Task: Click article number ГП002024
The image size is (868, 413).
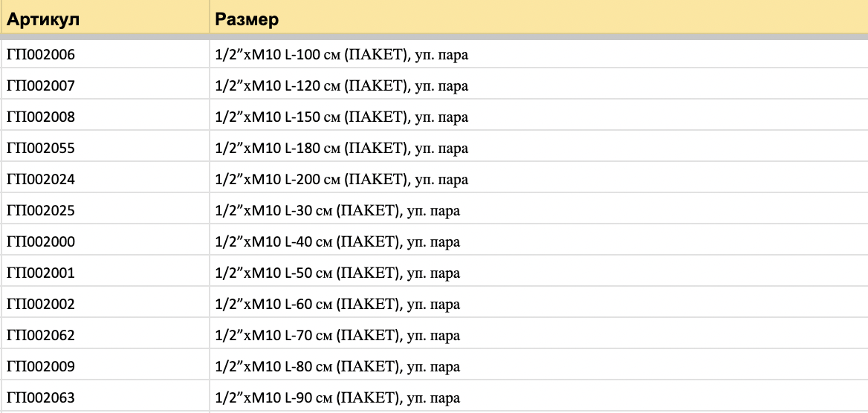Action: [41, 179]
